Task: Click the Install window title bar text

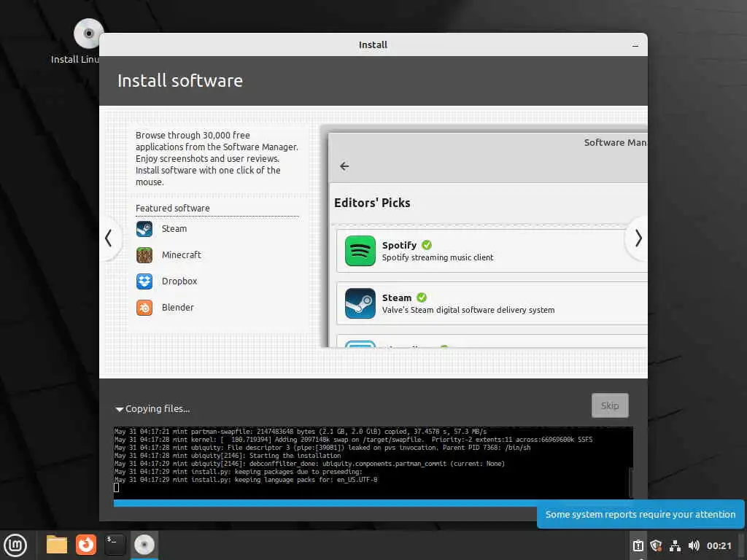Action: pos(373,45)
